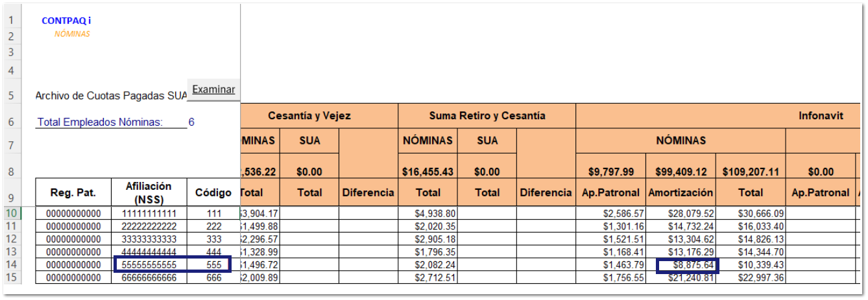This screenshot has height=300, width=868.
Task: Select the highlighted NSS 55555555555 cell
Action: coord(149,265)
